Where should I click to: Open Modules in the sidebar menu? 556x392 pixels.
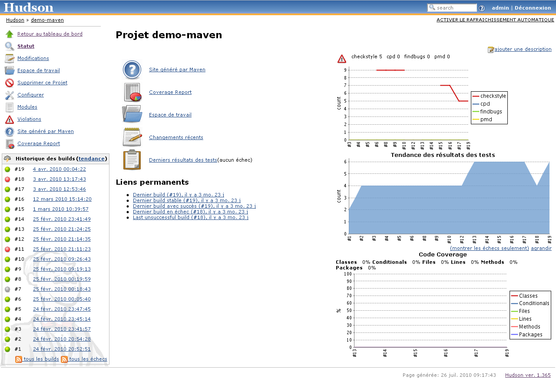(x=27, y=107)
